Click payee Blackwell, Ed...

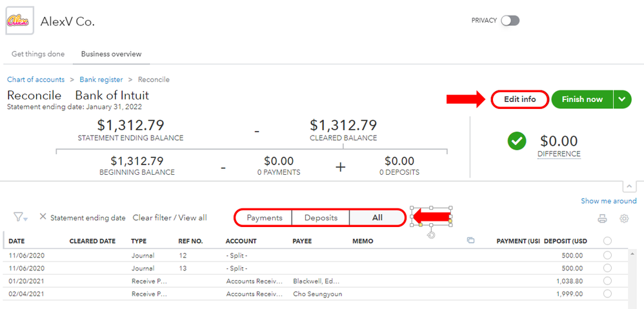coord(317,281)
